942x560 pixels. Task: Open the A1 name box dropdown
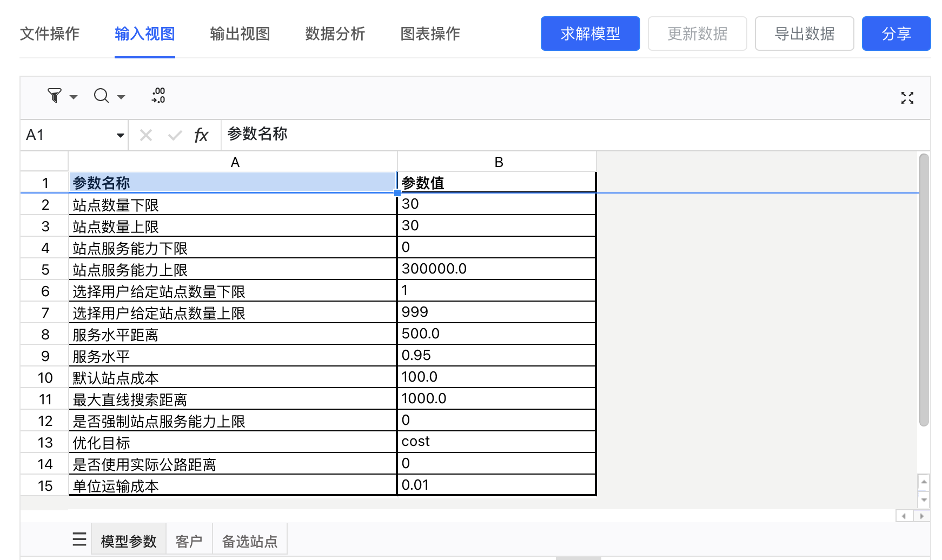(x=120, y=135)
